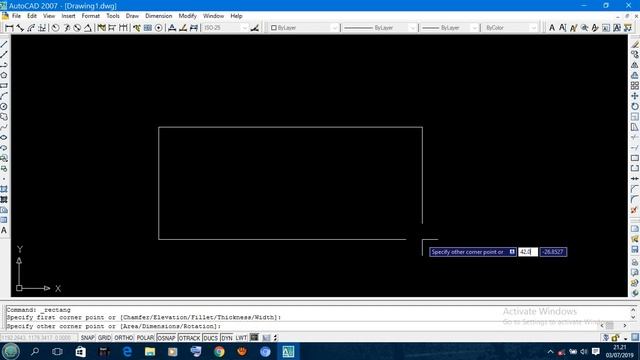Open the Multiline Text tool in Draw toolbar

coord(4,231)
